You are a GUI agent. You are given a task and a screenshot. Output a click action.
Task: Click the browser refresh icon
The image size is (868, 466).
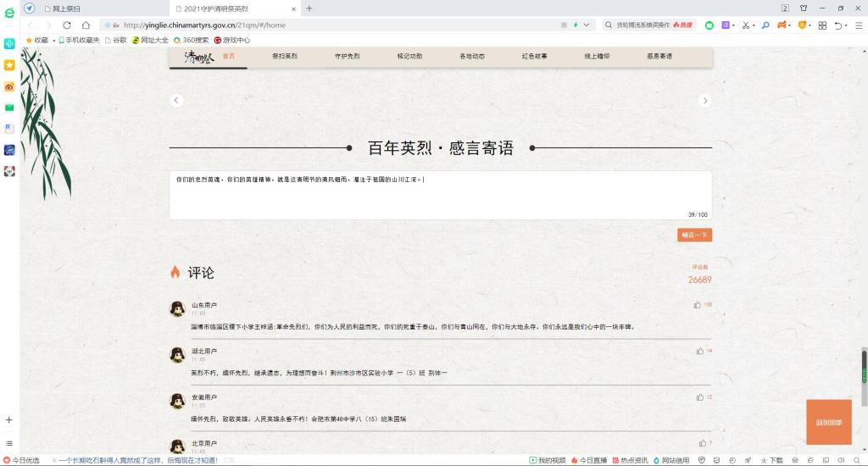coord(67,25)
